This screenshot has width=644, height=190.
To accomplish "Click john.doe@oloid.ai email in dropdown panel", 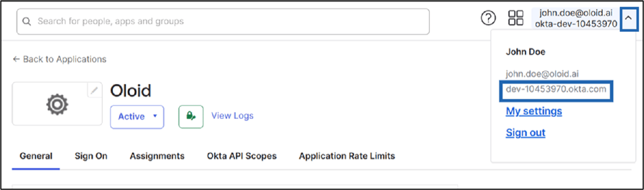I will [542, 74].
